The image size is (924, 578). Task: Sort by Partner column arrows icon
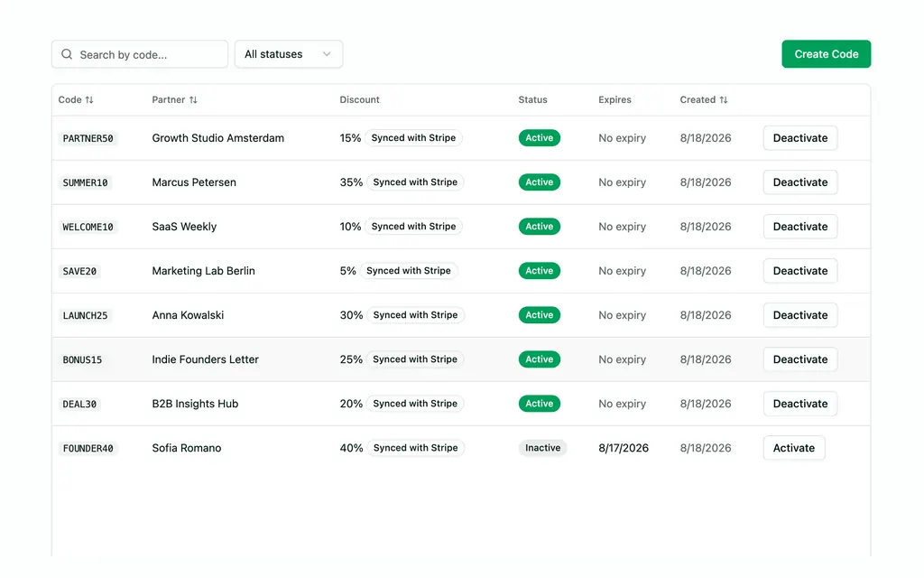(x=193, y=99)
